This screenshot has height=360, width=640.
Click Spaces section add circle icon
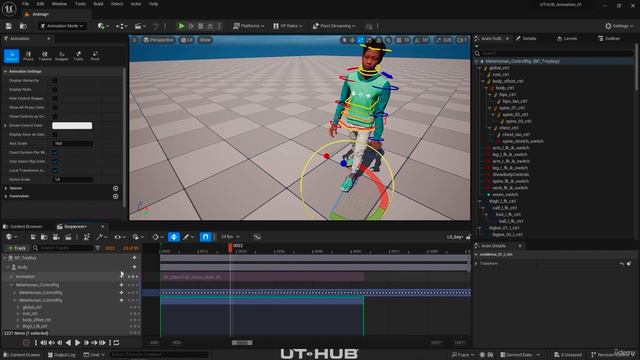(x=116, y=188)
